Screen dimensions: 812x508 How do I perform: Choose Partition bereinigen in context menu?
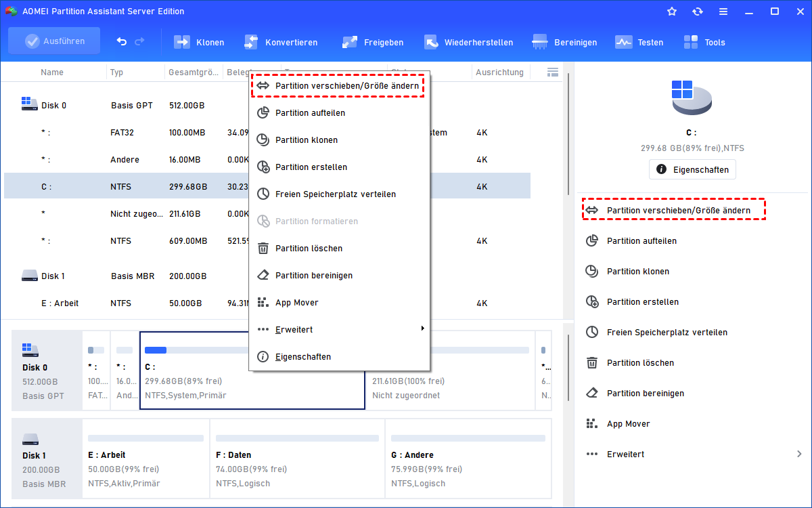click(x=340, y=276)
